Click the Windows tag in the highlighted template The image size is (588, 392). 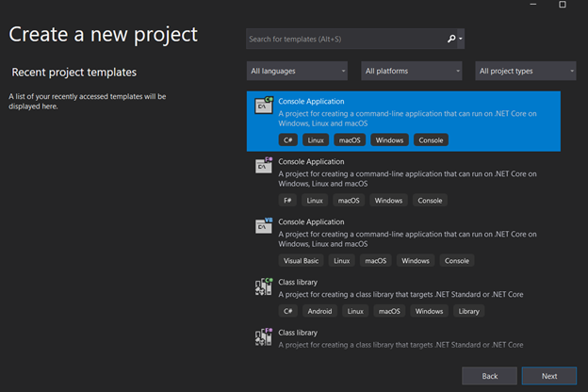pos(389,139)
